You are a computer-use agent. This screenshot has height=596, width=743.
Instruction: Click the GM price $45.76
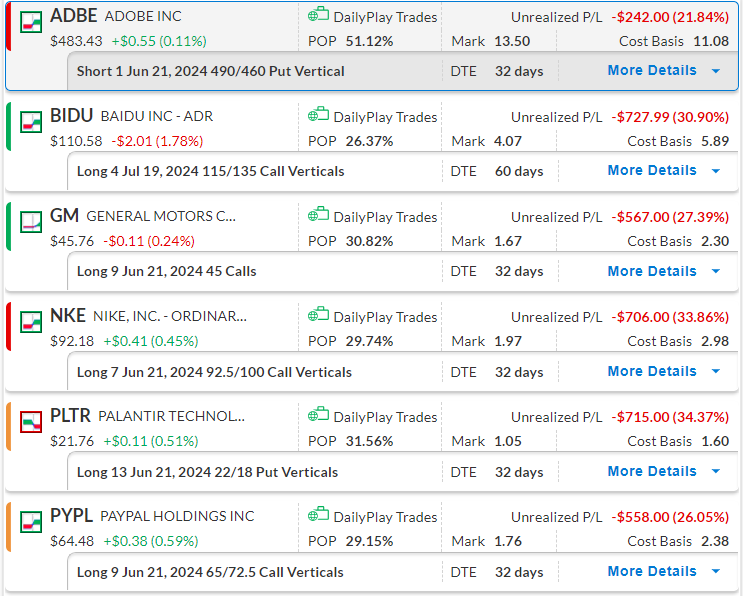click(x=72, y=241)
